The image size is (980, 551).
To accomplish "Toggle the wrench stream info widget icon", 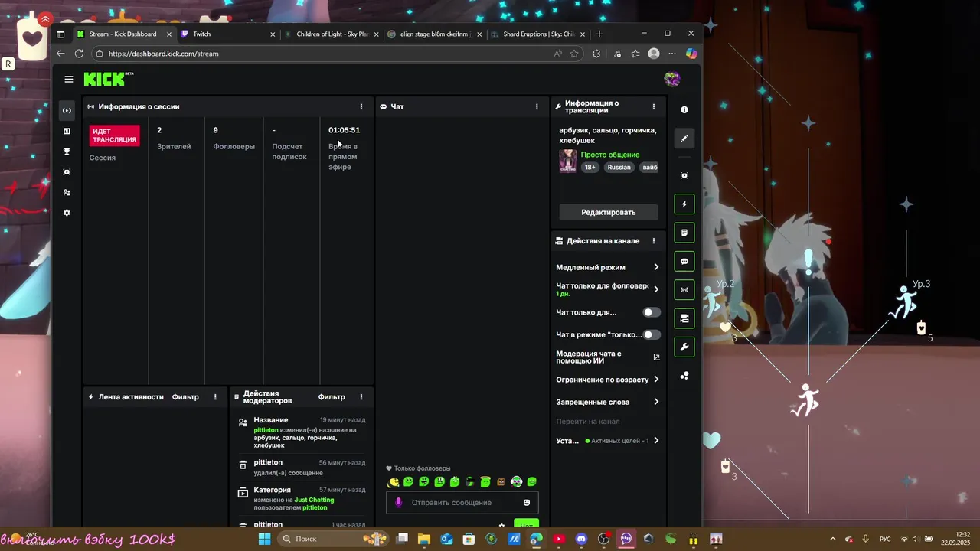I will (684, 347).
